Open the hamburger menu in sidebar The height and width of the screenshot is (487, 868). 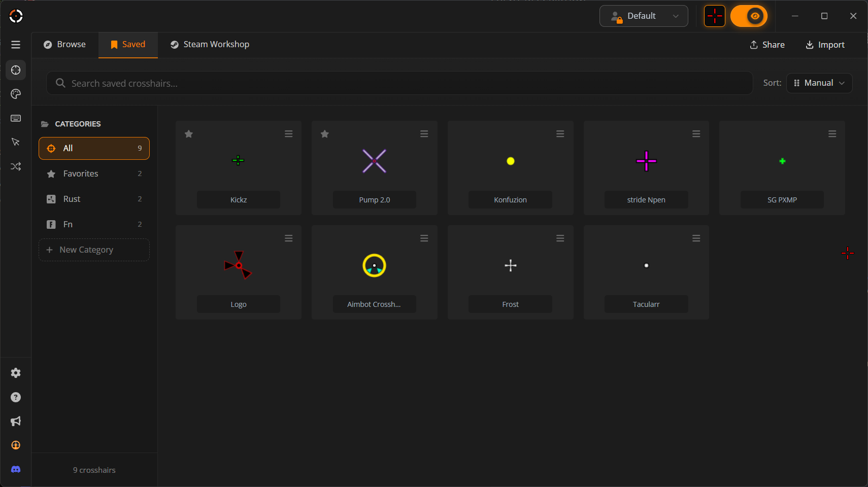click(x=16, y=45)
